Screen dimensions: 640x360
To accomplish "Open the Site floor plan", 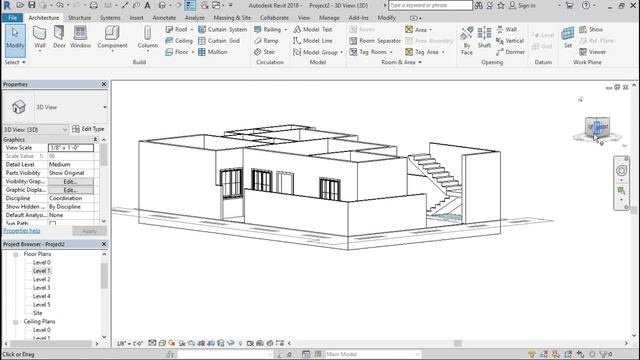I will [x=38, y=313].
